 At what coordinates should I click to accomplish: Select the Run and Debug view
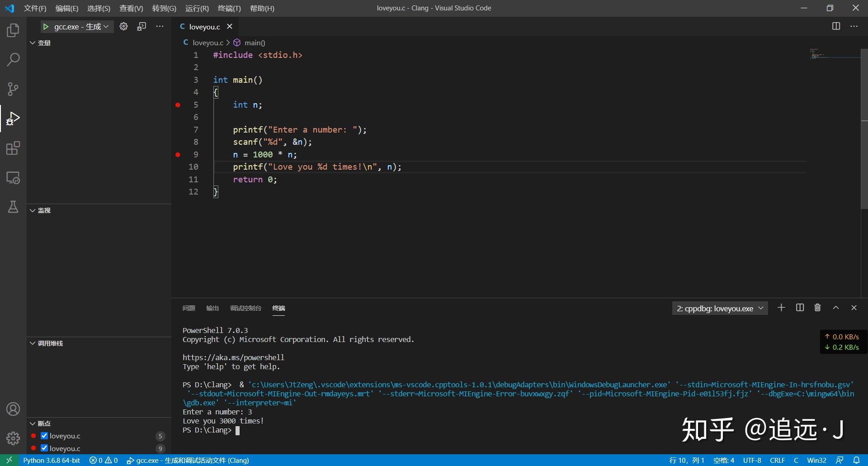pyautogui.click(x=13, y=118)
